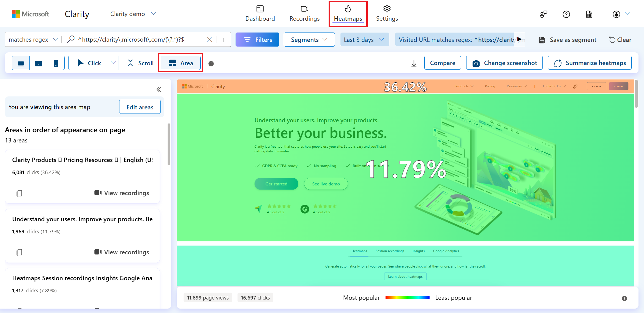Click the Visited URL matches regex filter chip

[x=455, y=40]
